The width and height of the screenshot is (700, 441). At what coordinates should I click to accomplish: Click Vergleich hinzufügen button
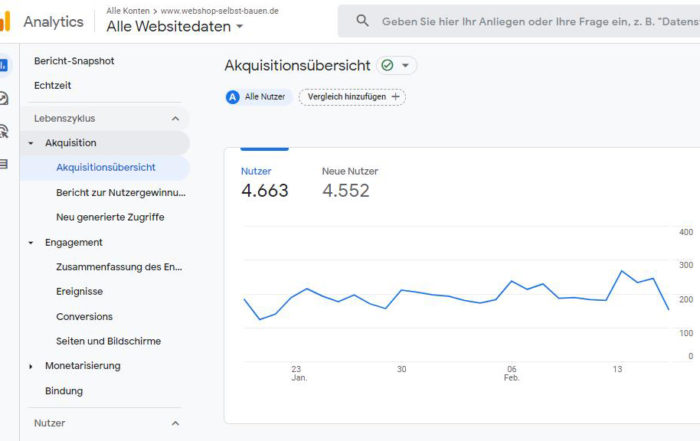coord(352,97)
